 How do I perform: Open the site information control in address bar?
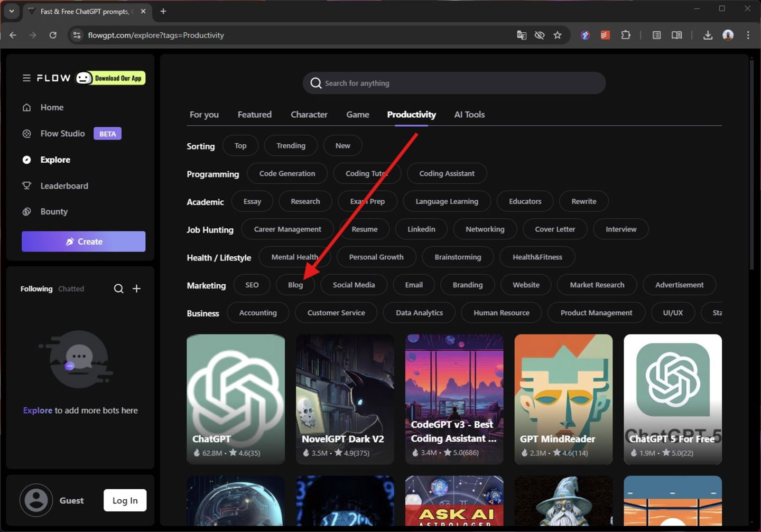click(77, 35)
